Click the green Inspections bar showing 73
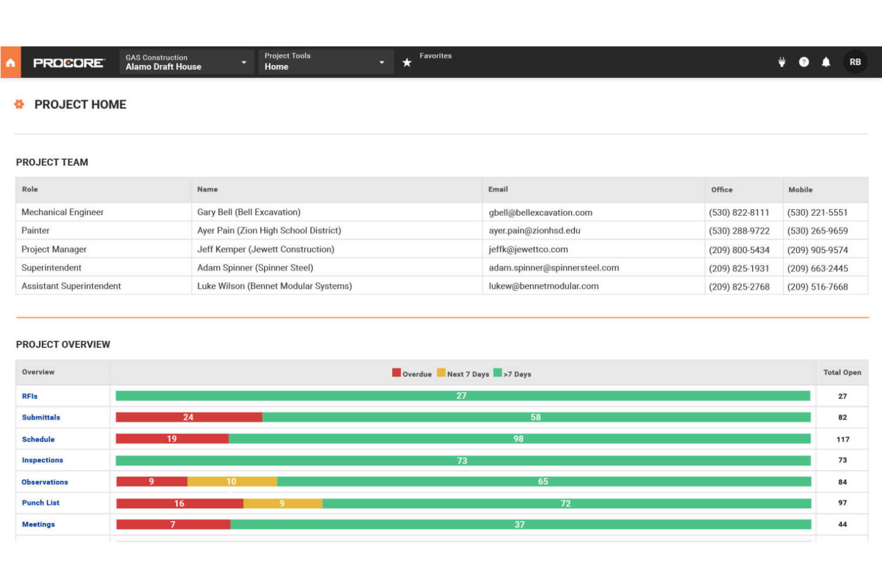 pos(463,461)
